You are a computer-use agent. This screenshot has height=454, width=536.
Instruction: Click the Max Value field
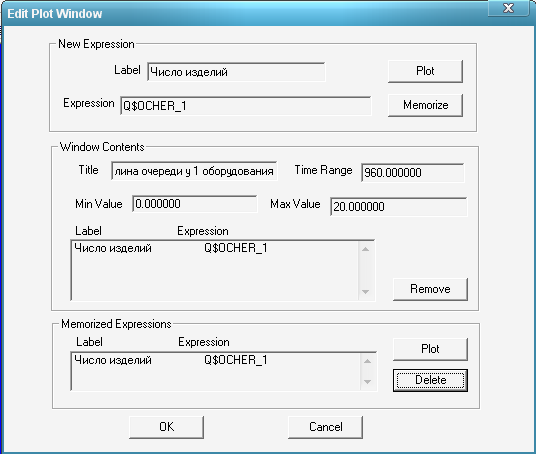399,206
